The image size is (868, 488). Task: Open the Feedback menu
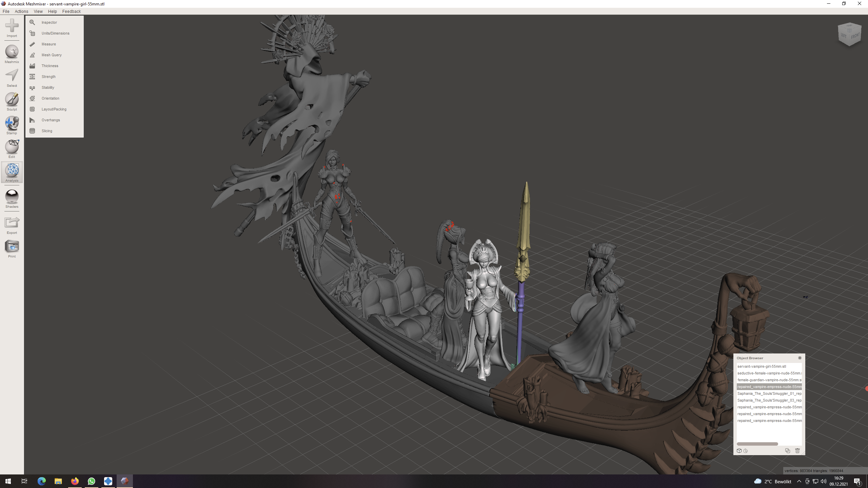[71, 11]
